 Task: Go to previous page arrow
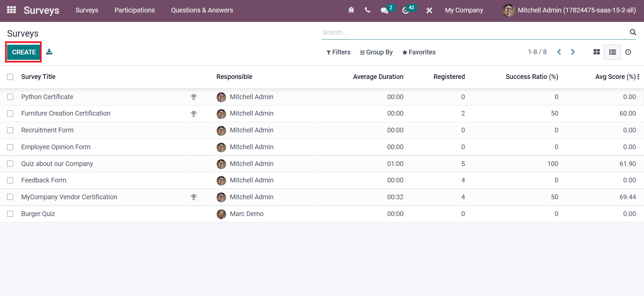(559, 52)
